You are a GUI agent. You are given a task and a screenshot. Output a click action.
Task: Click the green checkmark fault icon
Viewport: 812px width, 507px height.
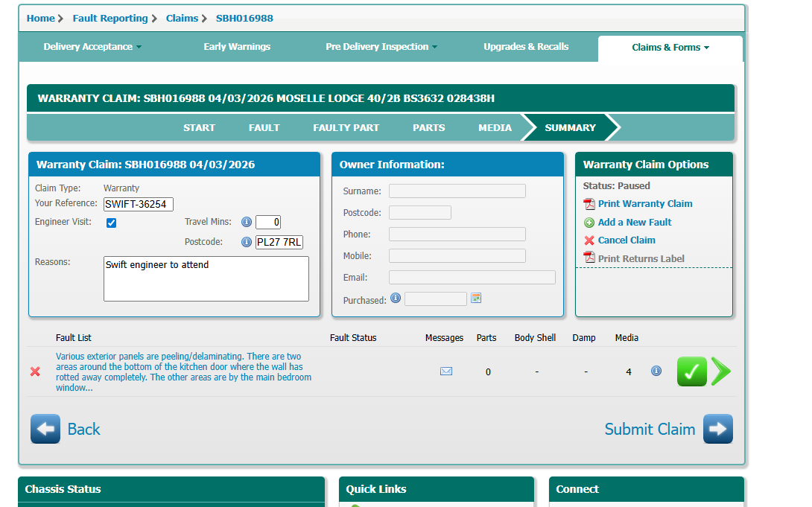coord(691,372)
